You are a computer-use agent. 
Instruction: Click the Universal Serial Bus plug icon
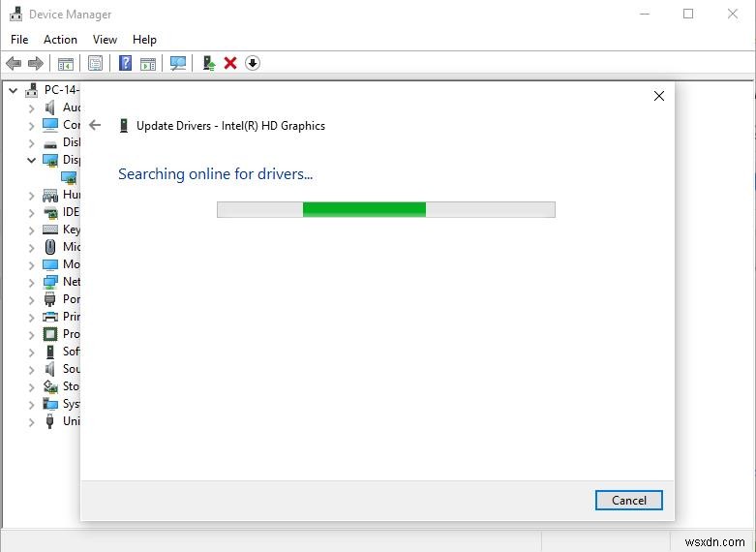click(49, 421)
